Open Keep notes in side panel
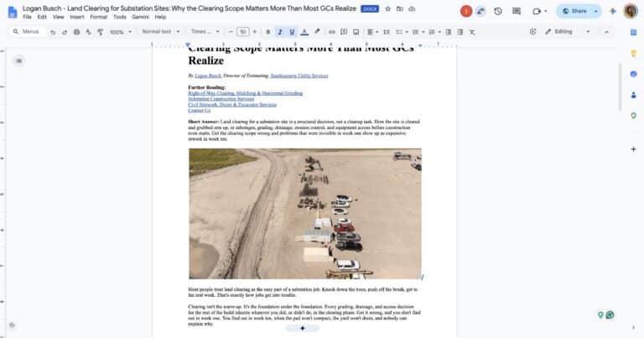 click(x=633, y=53)
